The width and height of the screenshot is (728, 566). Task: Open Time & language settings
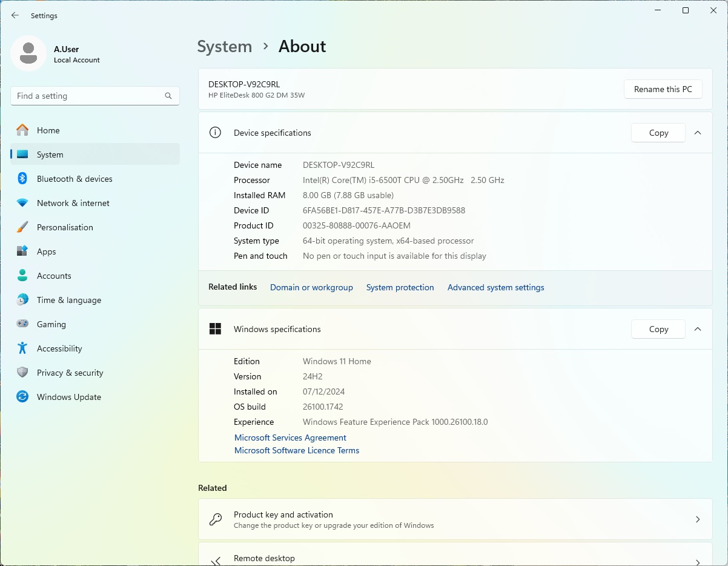click(x=68, y=300)
